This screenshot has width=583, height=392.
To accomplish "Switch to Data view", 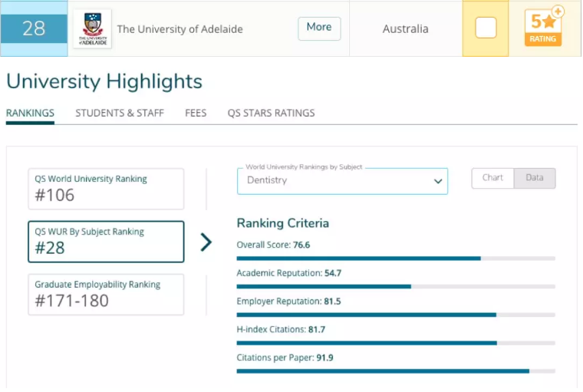I will click(534, 178).
